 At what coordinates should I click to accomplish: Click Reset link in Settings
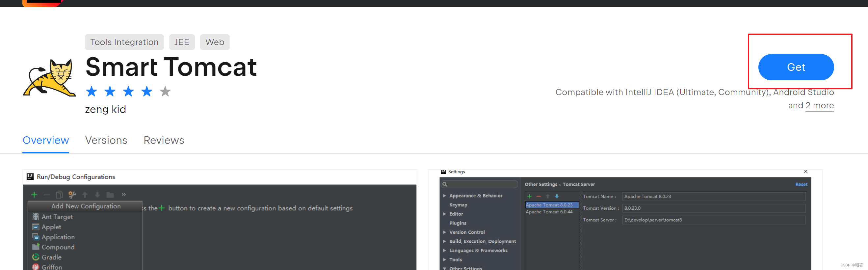pyautogui.click(x=801, y=184)
